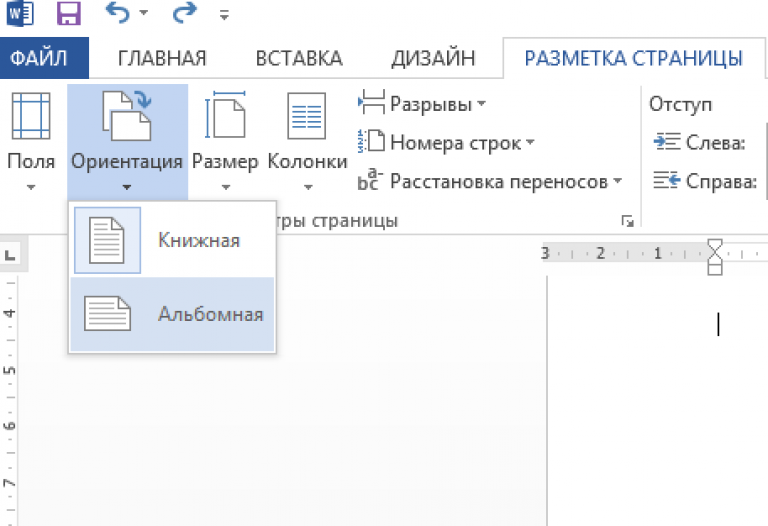Click the Поля margins icon
The image size is (768, 526).
pyautogui.click(x=31, y=116)
